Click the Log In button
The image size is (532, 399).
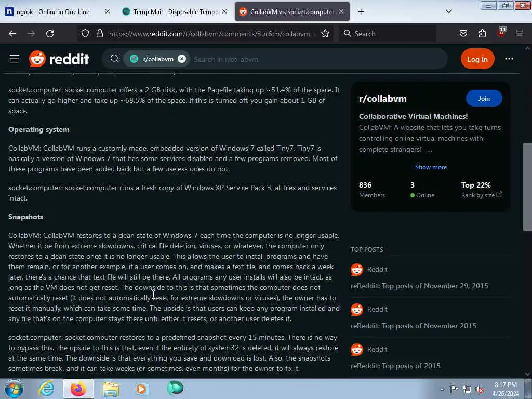pos(477,59)
